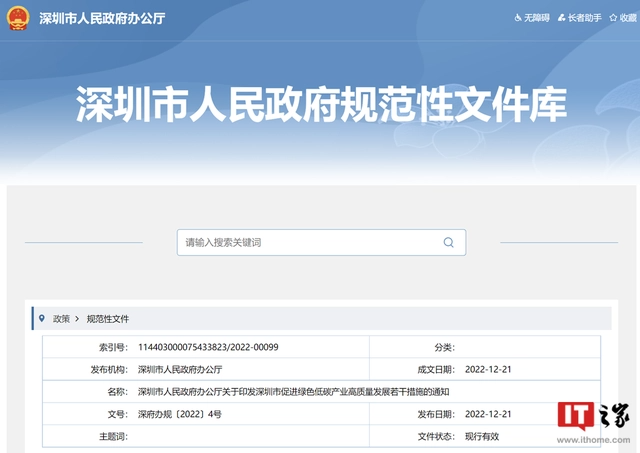640x453 pixels.
Task: Click the star favorite icon
Action: pos(613,18)
